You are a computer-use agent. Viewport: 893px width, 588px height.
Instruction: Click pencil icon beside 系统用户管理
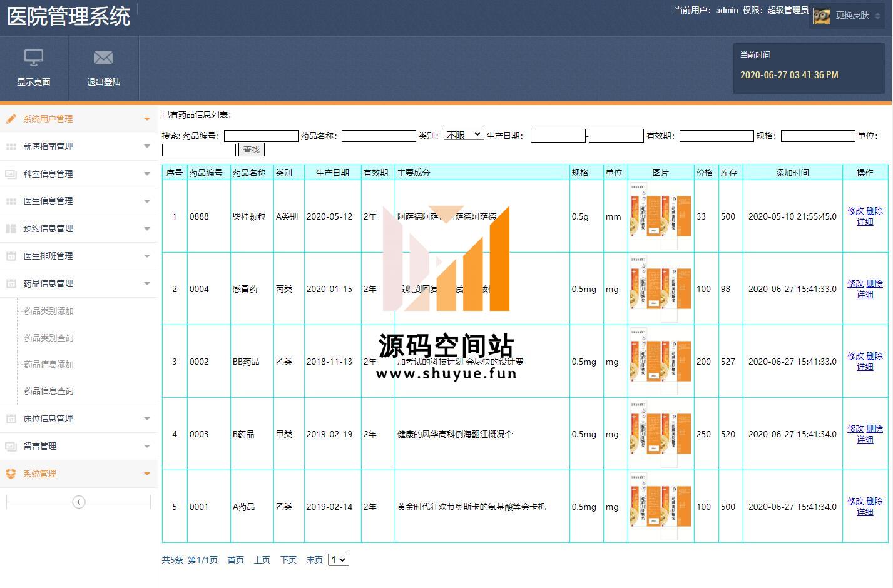(11, 119)
